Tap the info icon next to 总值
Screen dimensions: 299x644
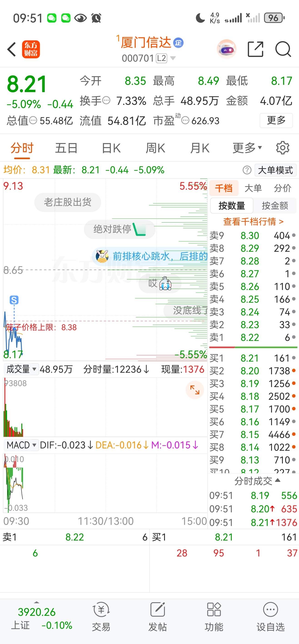tap(33, 120)
